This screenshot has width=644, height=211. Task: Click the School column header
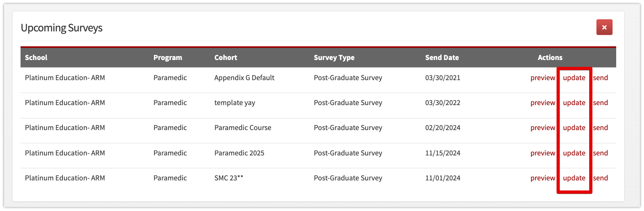36,58
